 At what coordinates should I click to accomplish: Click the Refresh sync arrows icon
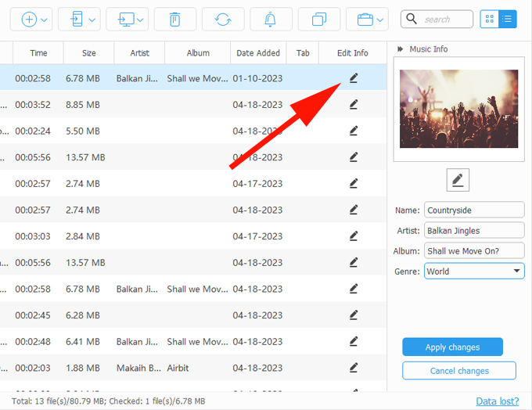223,19
